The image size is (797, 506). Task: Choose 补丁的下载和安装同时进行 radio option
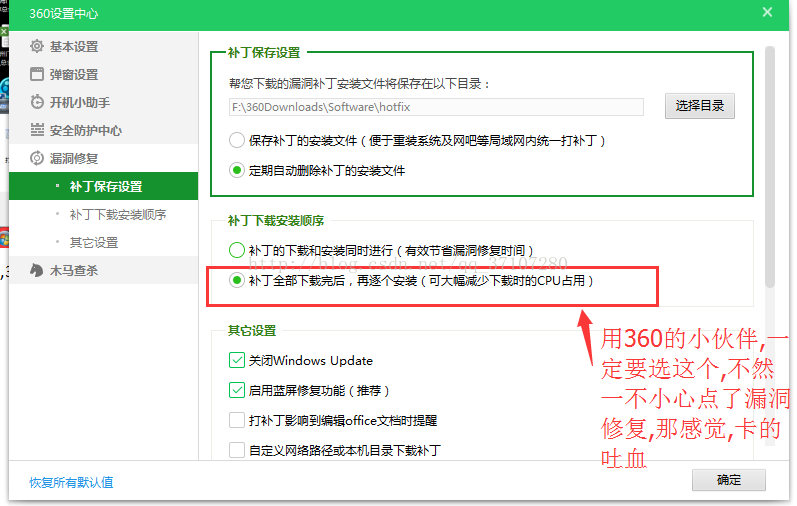click(237, 250)
